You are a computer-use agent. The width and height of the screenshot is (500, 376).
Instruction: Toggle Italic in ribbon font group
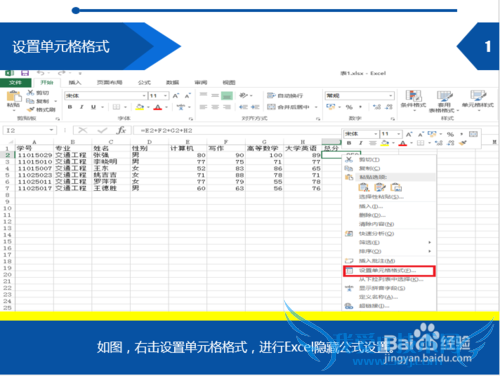[x=82, y=107]
